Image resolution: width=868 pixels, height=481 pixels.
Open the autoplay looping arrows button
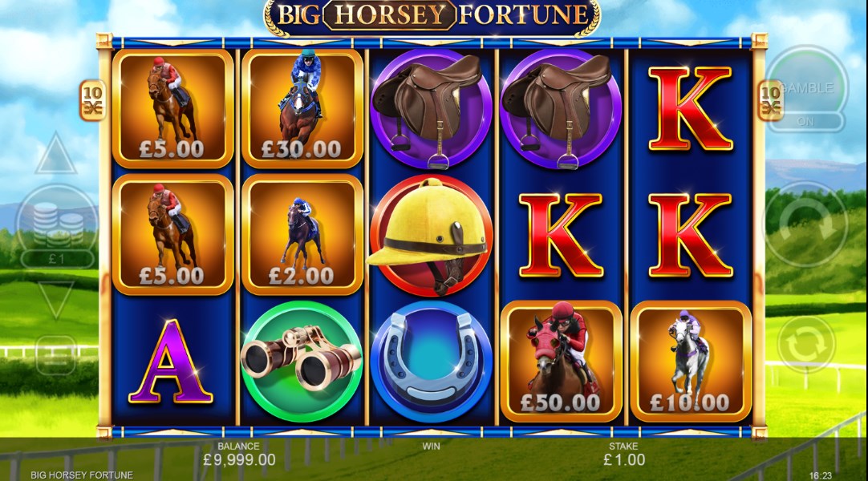pyautogui.click(x=806, y=344)
